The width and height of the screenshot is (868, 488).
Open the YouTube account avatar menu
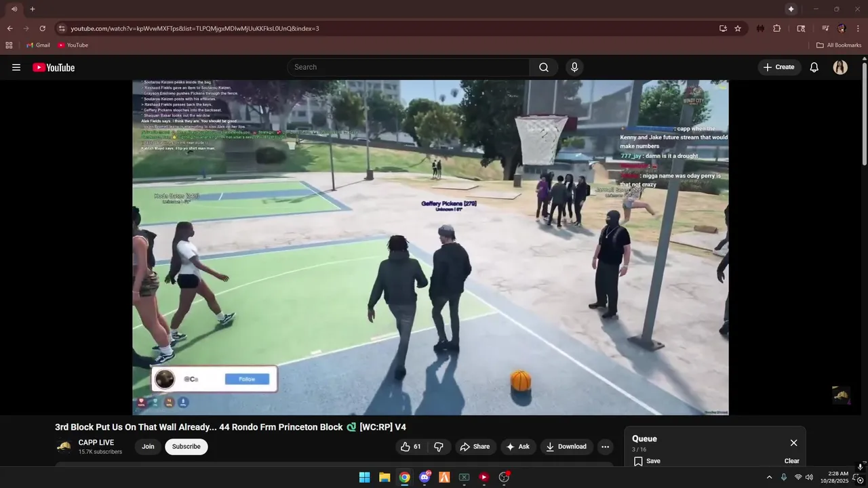pyautogui.click(x=840, y=67)
